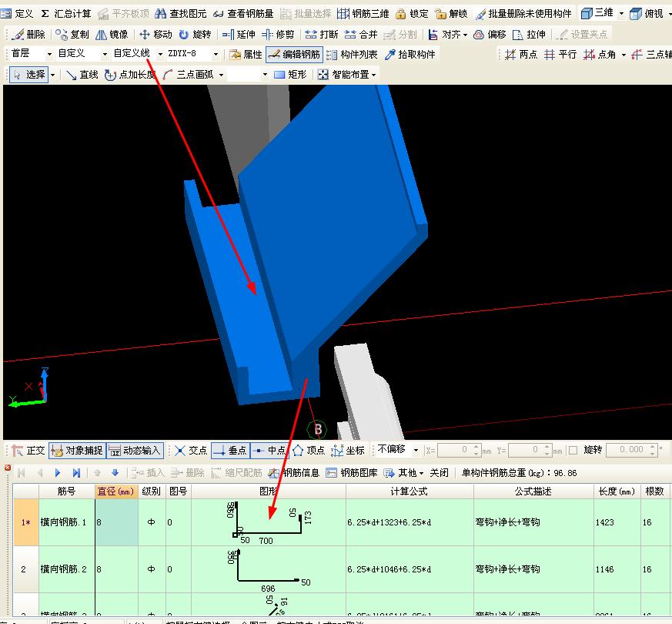Toggle 交点 intersection snap

pyautogui.click(x=191, y=451)
